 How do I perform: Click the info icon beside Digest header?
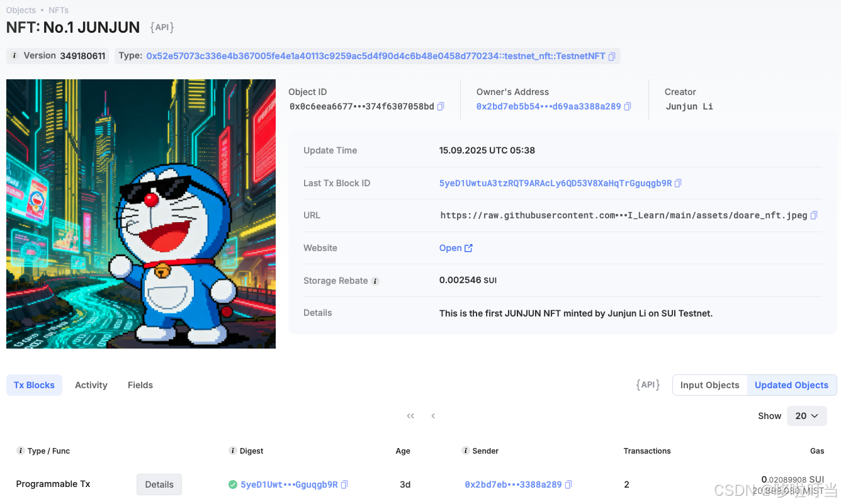tap(233, 451)
